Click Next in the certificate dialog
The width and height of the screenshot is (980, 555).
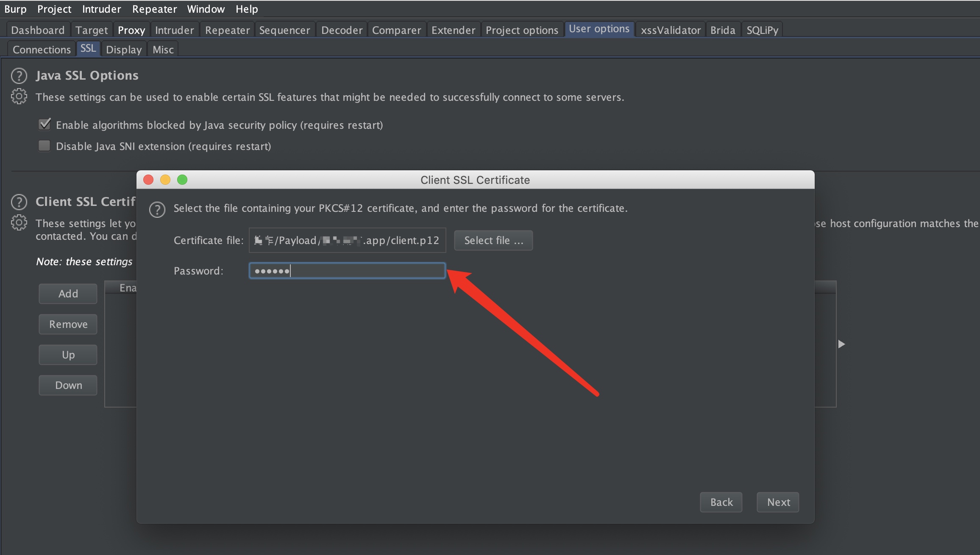tap(778, 502)
